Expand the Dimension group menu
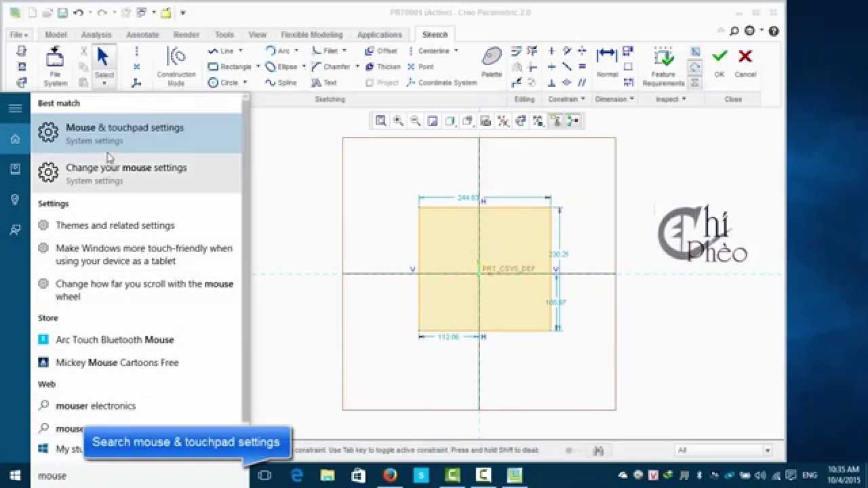This screenshot has width=868, height=488. point(614,99)
